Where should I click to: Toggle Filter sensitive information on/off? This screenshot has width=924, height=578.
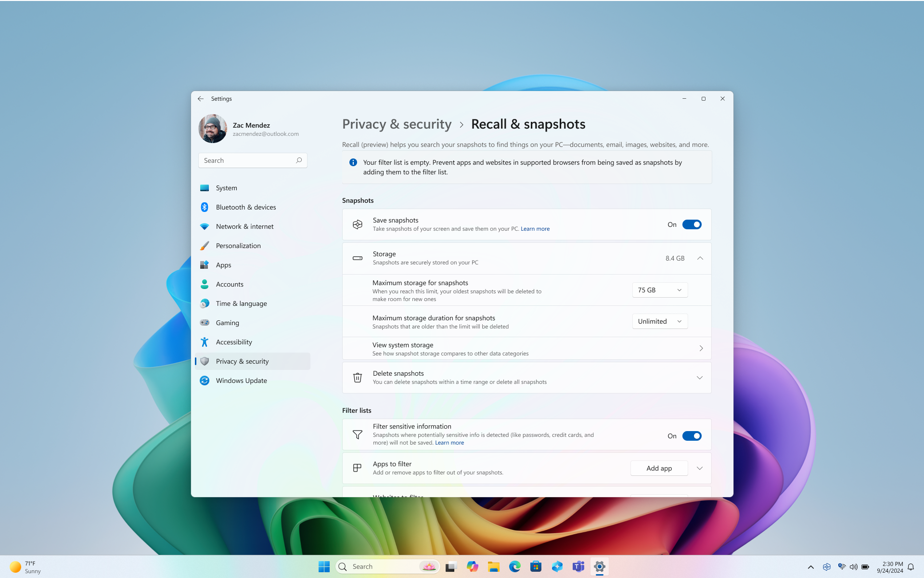[692, 435]
